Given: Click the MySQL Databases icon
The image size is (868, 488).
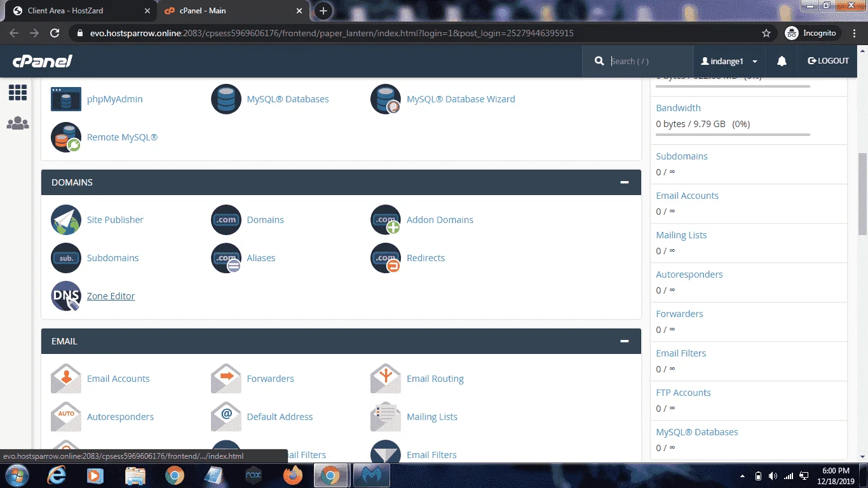Looking at the screenshot, I should [226, 99].
